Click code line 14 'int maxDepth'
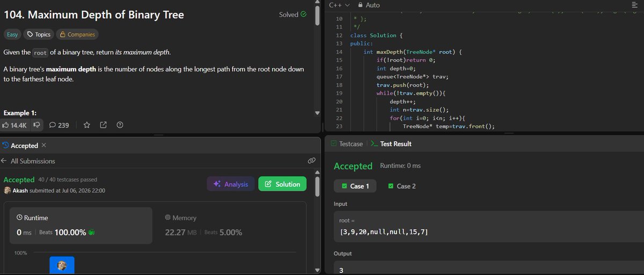This screenshot has width=644, height=275. click(x=412, y=52)
